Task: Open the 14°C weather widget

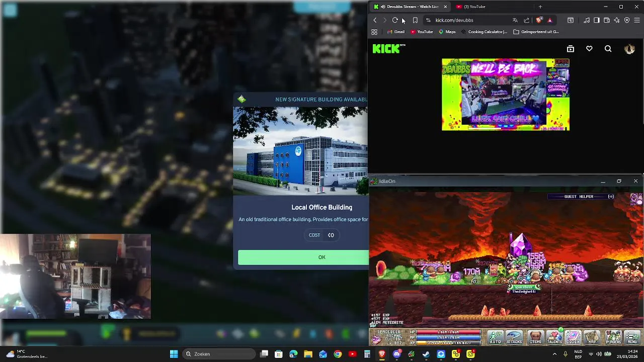Action: tap(27, 354)
